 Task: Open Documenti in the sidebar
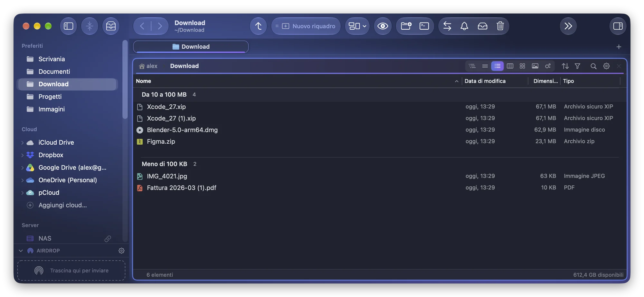coord(68,72)
